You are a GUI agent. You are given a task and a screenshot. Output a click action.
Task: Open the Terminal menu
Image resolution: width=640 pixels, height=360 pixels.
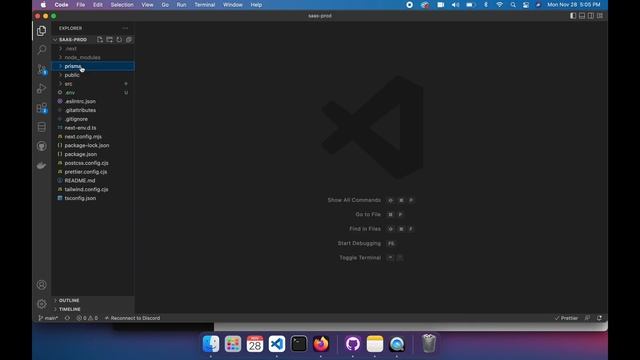pos(204,5)
